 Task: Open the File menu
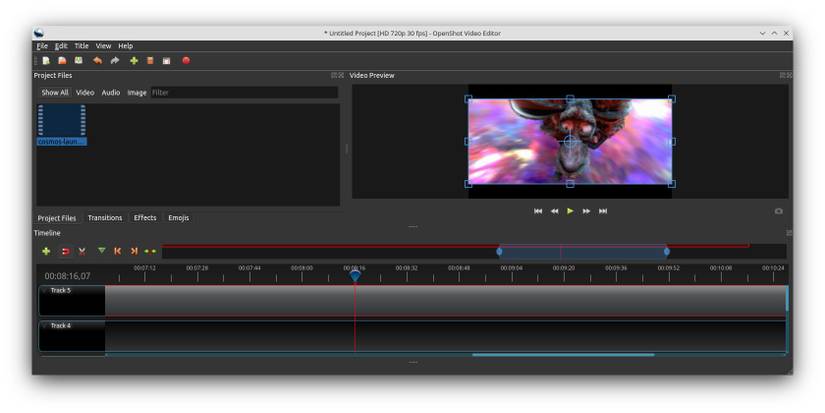pyautogui.click(x=42, y=46)
